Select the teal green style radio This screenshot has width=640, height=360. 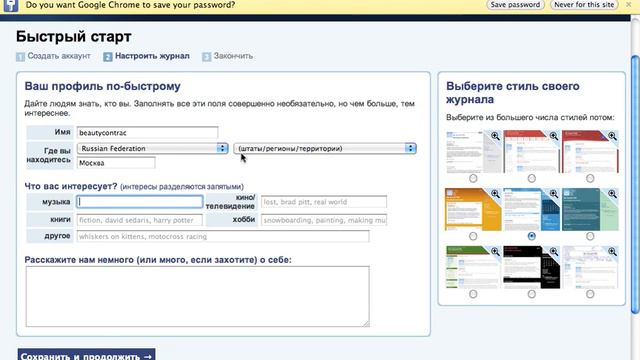(x=590, y=236)
